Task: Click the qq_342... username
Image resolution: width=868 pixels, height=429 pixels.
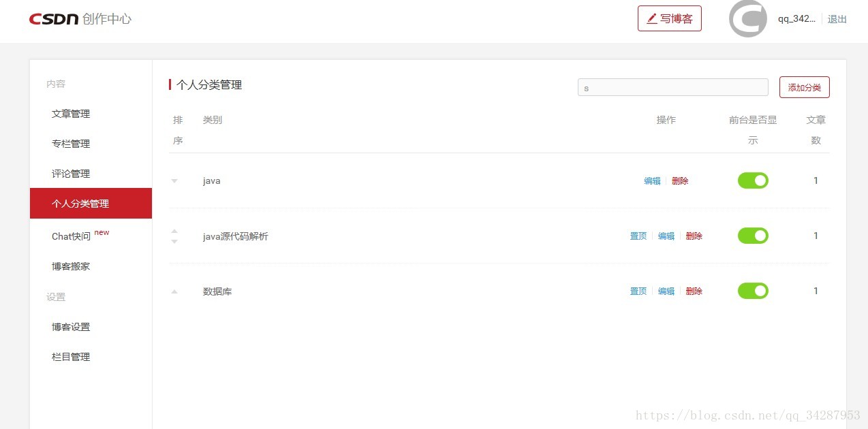Action: coord(796,19)
